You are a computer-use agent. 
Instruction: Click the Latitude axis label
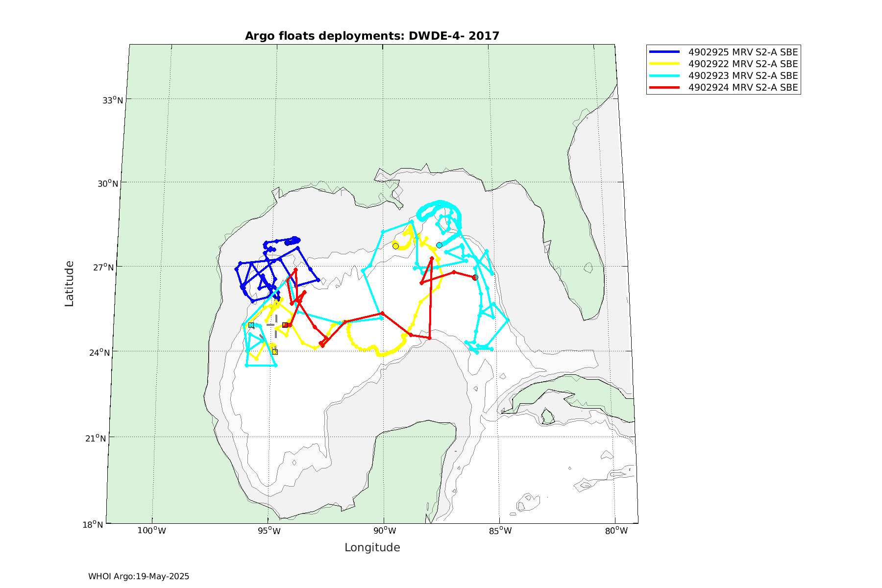tap(69, 284)
